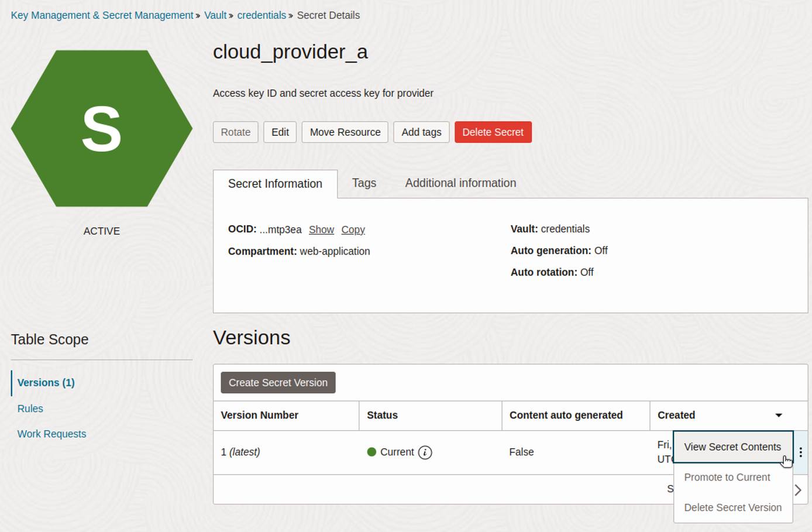Click the Delete Secret button

(493, 132)
